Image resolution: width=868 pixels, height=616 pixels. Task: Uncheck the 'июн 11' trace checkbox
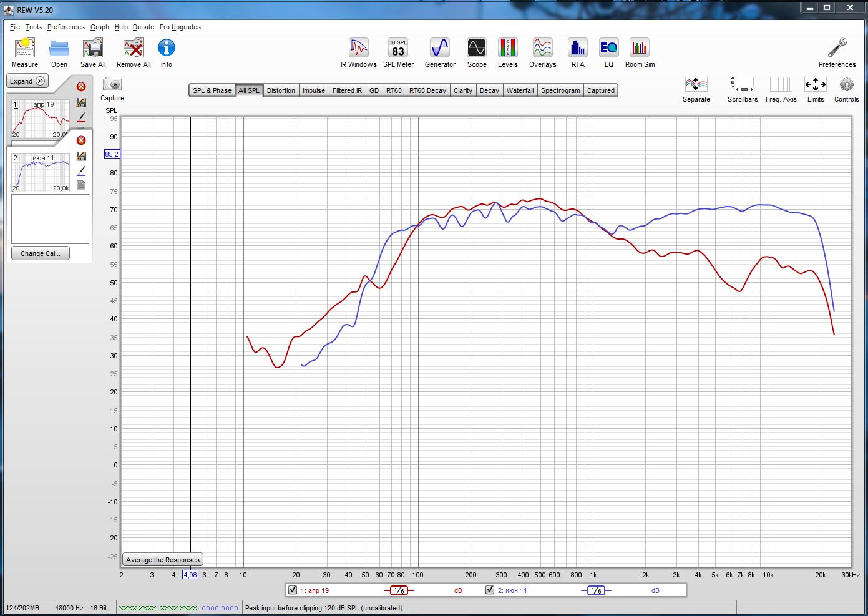click(x=490, y=590)
